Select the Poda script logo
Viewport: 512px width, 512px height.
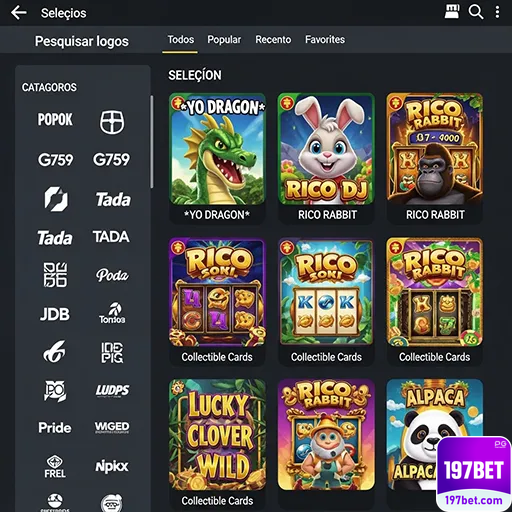[x=112, y=275]
